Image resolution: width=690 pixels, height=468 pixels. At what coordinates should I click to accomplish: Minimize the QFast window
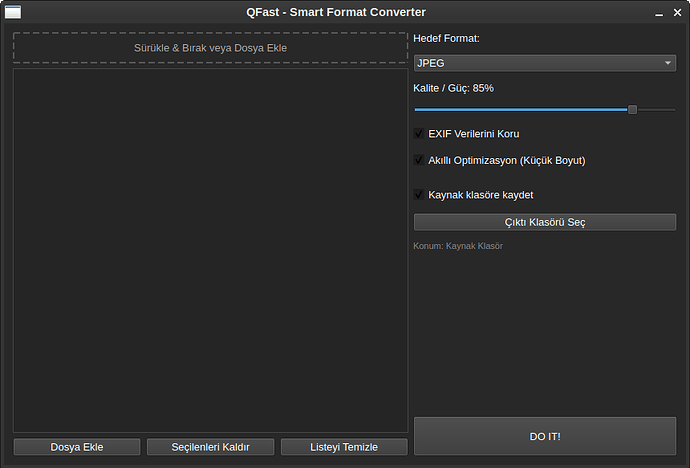click(660, 13)
